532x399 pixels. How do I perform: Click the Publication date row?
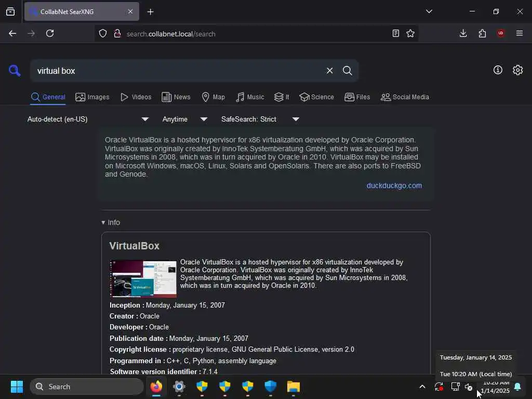point(179,338)
